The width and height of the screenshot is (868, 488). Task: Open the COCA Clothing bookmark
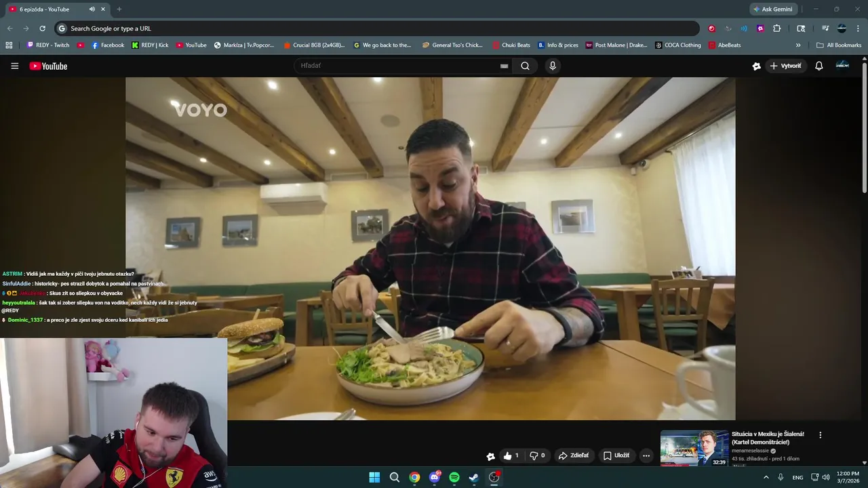point(678,45)
